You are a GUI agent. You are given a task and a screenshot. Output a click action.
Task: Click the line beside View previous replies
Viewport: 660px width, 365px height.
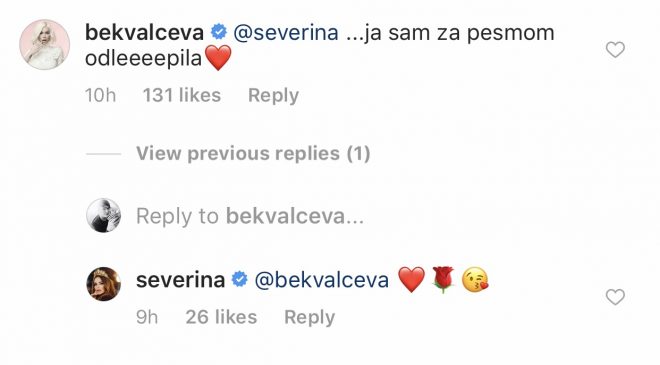(103, 154)
